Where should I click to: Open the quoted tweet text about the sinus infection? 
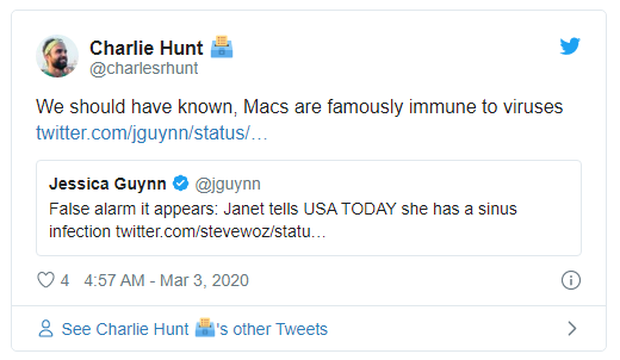click(x=283, y=220)
